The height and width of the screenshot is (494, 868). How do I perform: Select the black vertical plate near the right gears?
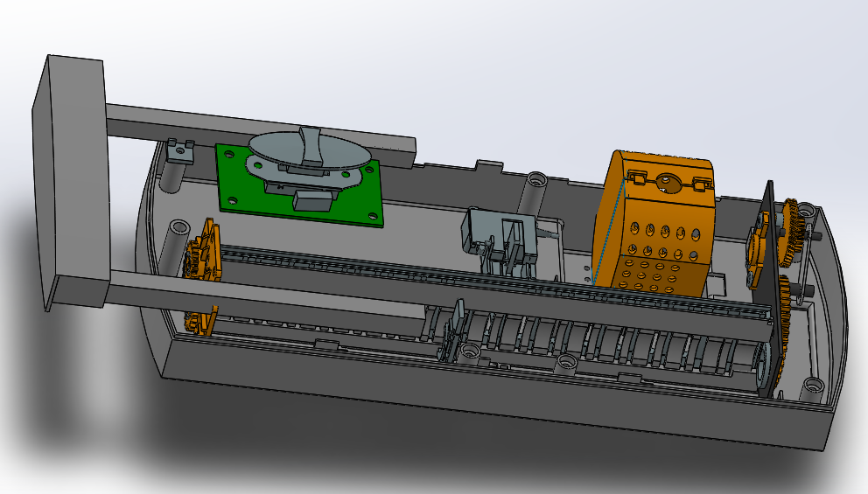pos(769,288)
